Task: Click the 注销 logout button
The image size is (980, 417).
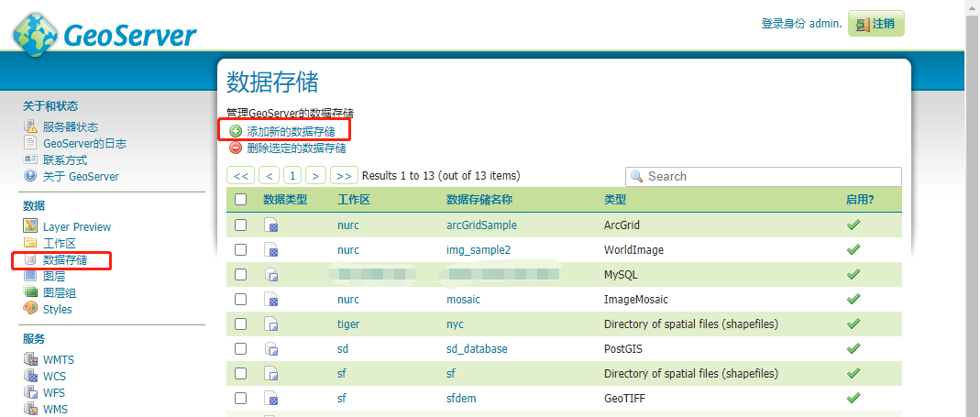Action: coord(876,24)
